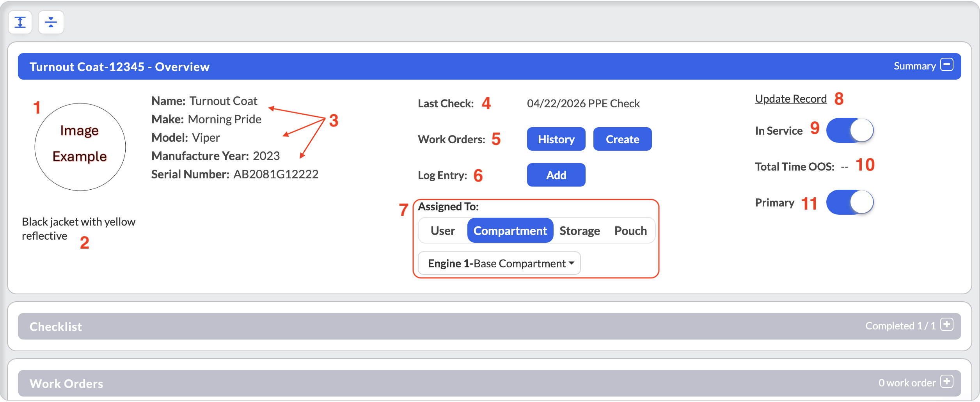Image resolution: width=980 pixels, height=402 pixels.
Task: Click the Work Orders section title
Action: click(66, 384)
